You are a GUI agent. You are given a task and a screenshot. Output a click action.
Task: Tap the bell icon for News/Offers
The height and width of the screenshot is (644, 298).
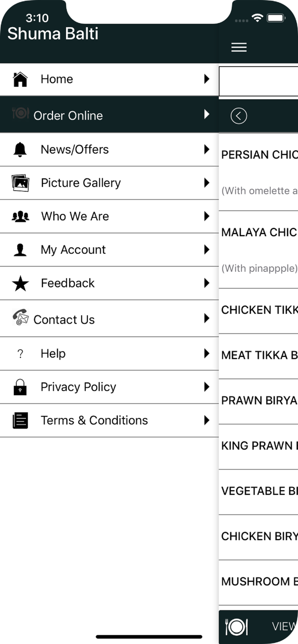tap(20, 149)
